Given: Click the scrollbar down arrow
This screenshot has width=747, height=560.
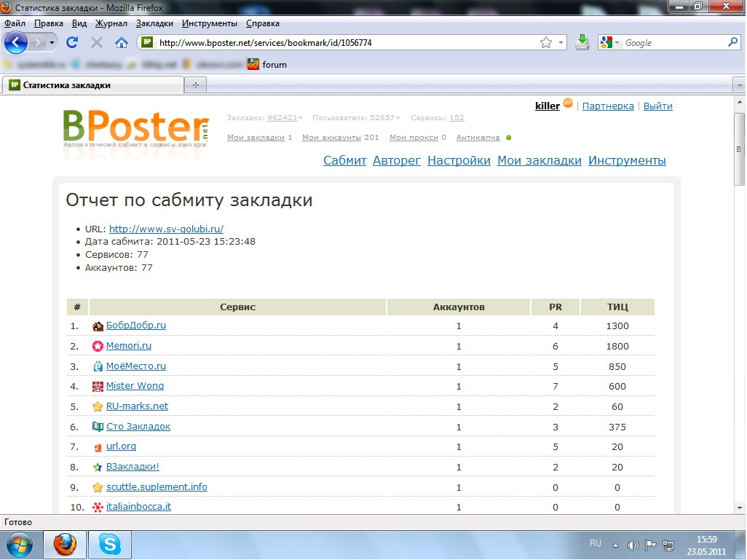Looking at the screenshot, I should (740, 508).
